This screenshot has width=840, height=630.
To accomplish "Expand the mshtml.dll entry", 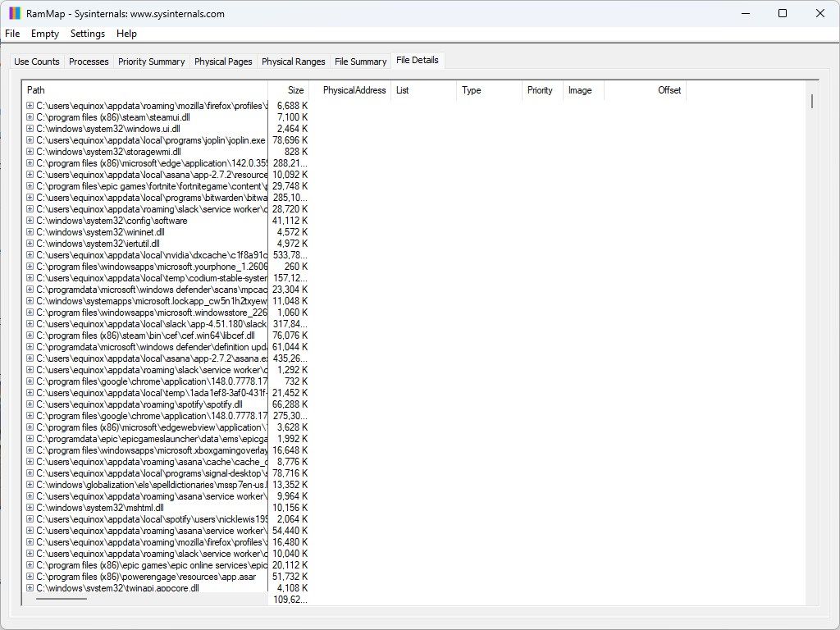I will (x=30, y=508).
